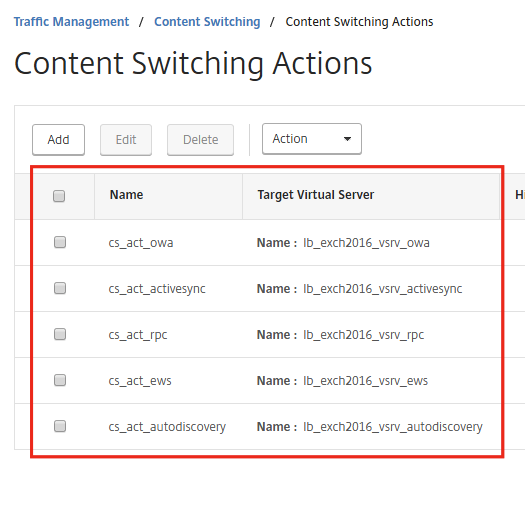Viewport: 525px width, 520px height.
Task: Click the Edit button
Action: pos(126,140)
